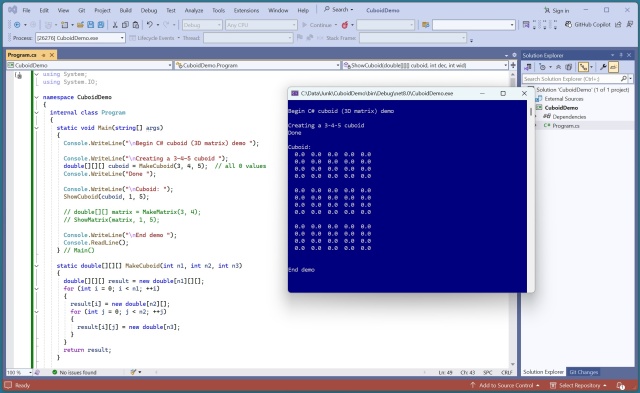
Task: Toggle Preview Selected Items button
Action: [613, 67]
